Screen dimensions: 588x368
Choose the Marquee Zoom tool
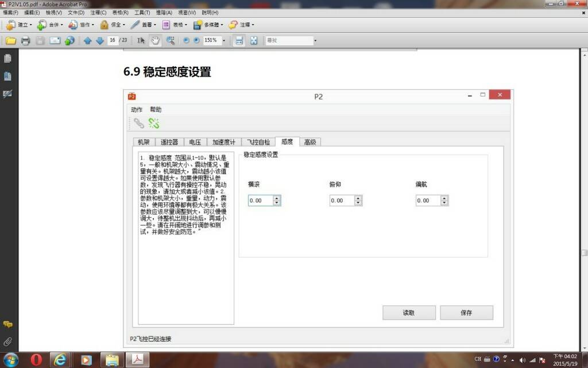(170, 41)
